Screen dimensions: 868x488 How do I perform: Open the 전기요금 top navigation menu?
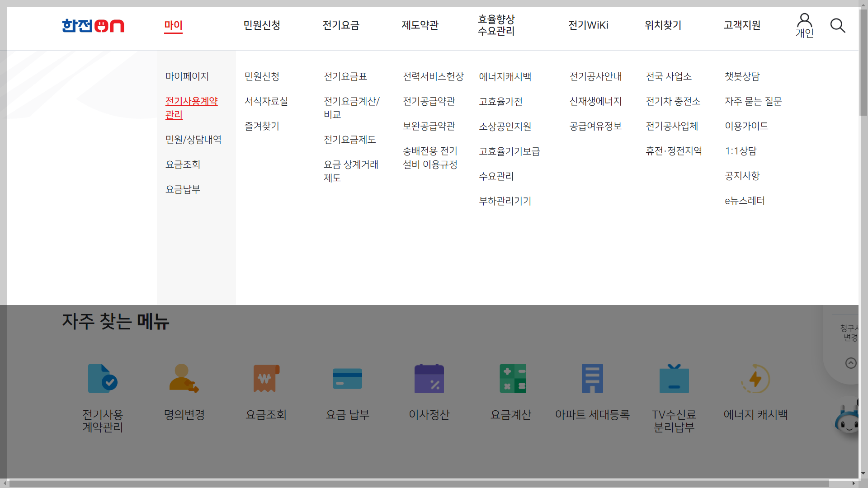341,26
